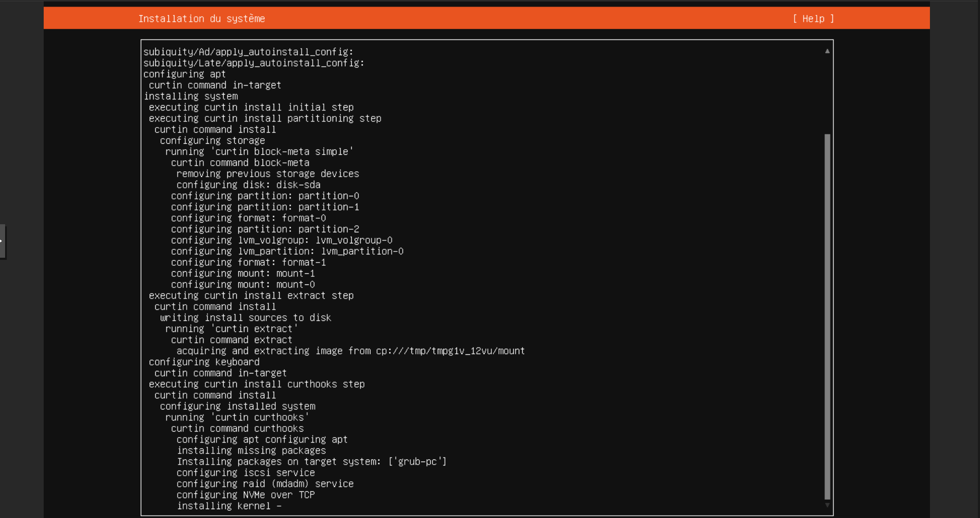980x518 pixels.
Task: Click the log panel scrollbar thumb
Action: pyautogui.click(x=827, y=316)
